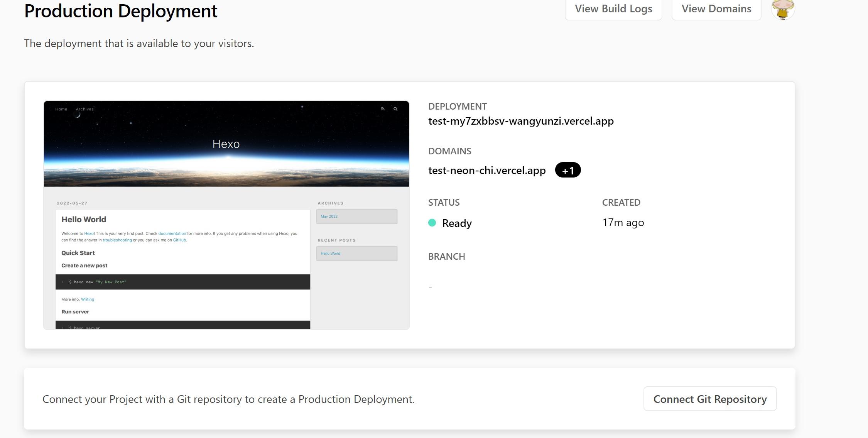The image size is (868, 438).
Task: Open the test-neon-chi.vercel.app domain link
Action: point(487,171)
